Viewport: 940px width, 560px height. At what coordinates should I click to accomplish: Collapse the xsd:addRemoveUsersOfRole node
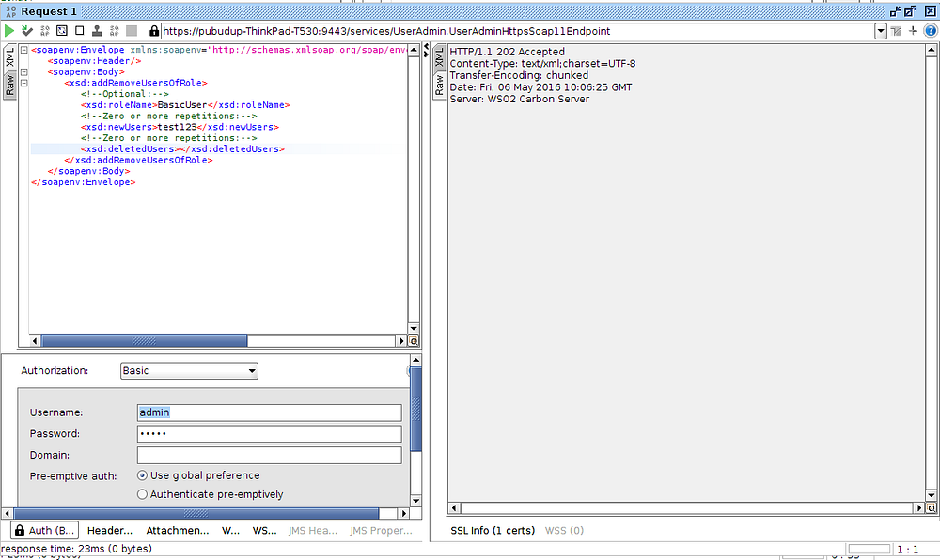[x=24, y=83]
